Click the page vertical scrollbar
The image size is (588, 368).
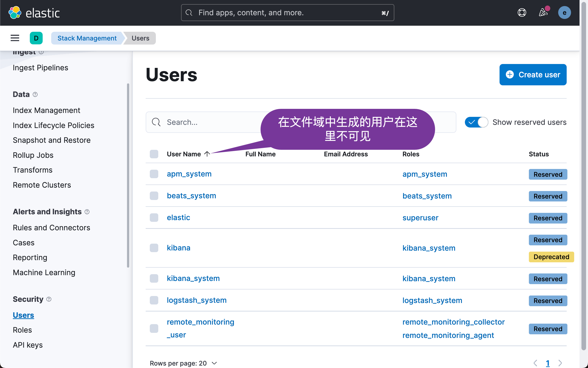click(x=583, y=176)
